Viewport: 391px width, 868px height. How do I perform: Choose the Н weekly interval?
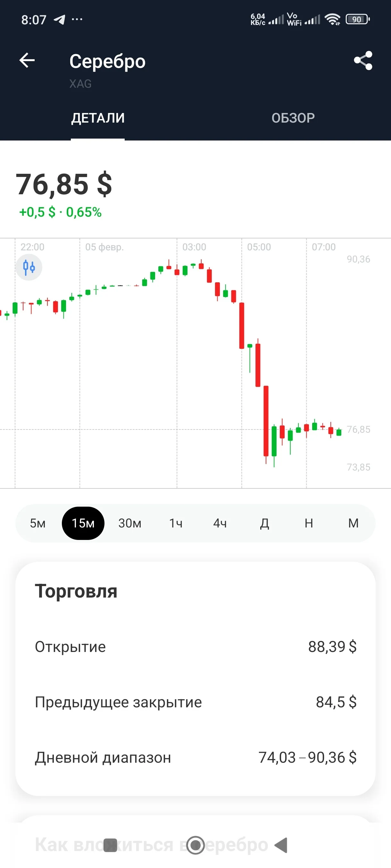tap(309, 523)
